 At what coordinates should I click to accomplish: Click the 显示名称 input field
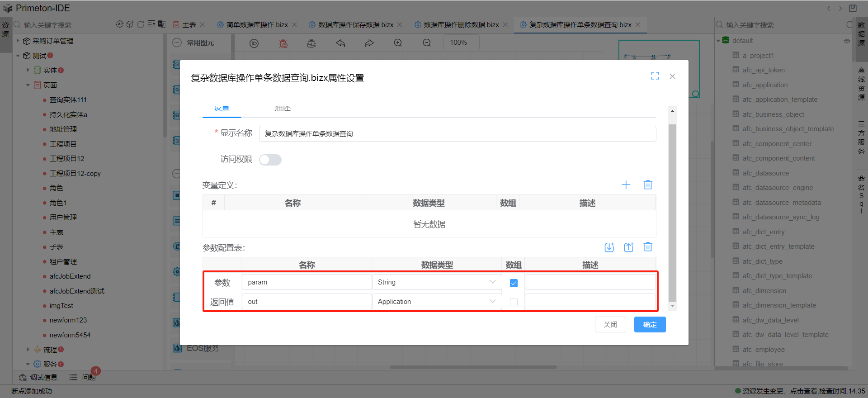(457, 134)
